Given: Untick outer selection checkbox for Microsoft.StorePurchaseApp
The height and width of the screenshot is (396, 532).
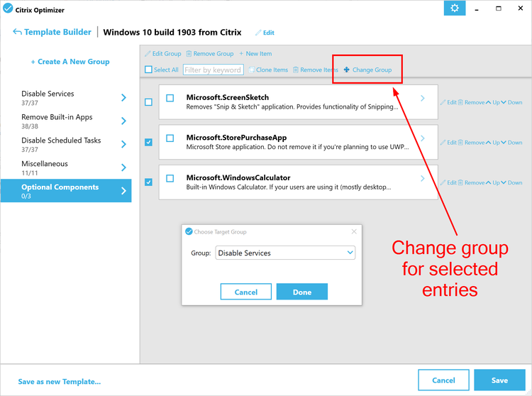Looking at the screenshot, I should pos(148,142).
